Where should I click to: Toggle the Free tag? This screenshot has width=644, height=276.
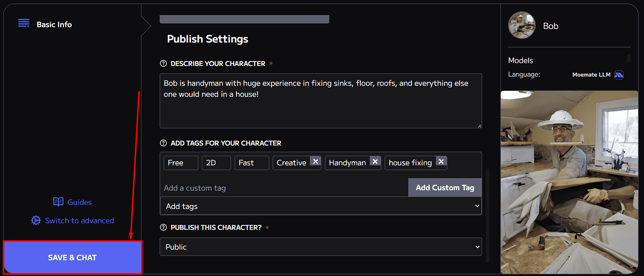181,163
